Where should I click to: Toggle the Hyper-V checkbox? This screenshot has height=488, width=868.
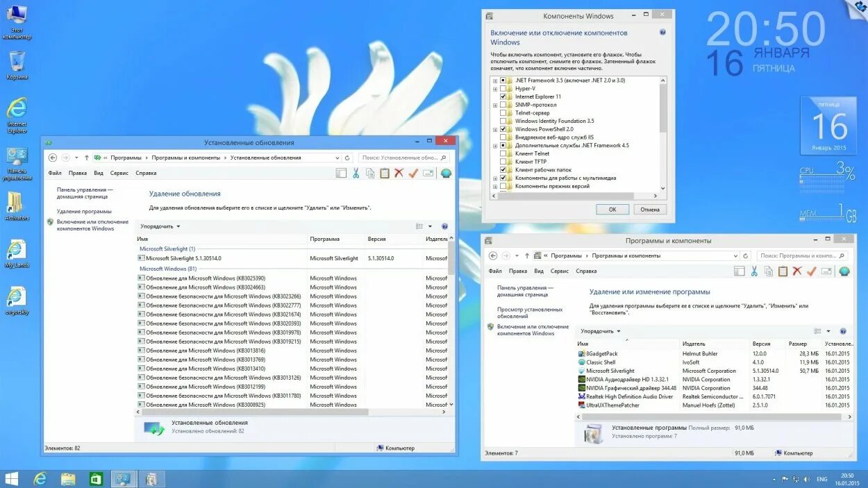503,89
